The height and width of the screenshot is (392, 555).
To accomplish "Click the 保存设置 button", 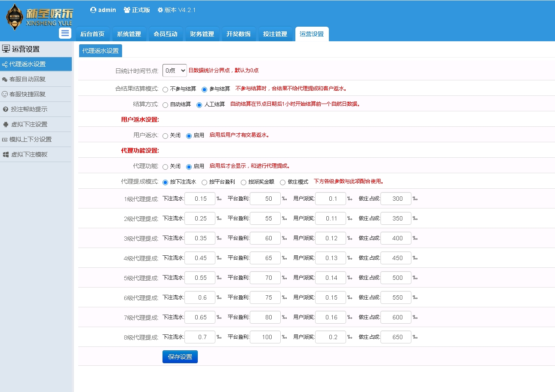I will [x=180, y=357].
